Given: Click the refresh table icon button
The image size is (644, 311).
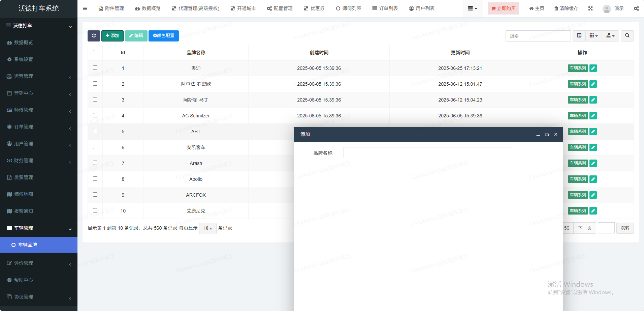Looking at the screenshot, I should pos(94,36).
